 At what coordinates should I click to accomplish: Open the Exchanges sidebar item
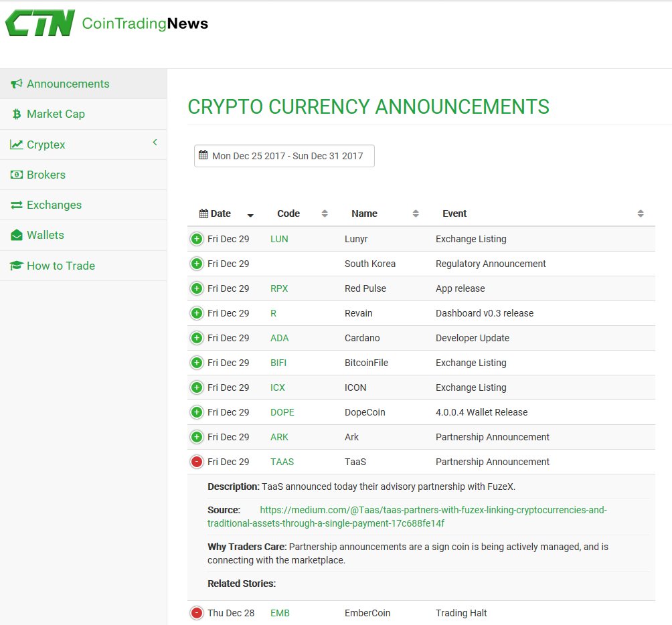tap(84, 205)
